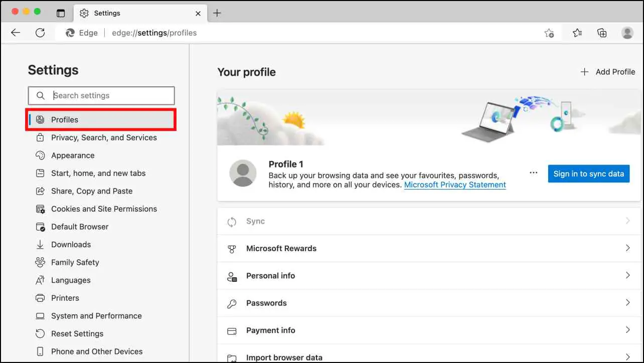This screenshot has width=644, height=363.
Task: Open the Favourites list icon
Action: [x=577, y=33]
